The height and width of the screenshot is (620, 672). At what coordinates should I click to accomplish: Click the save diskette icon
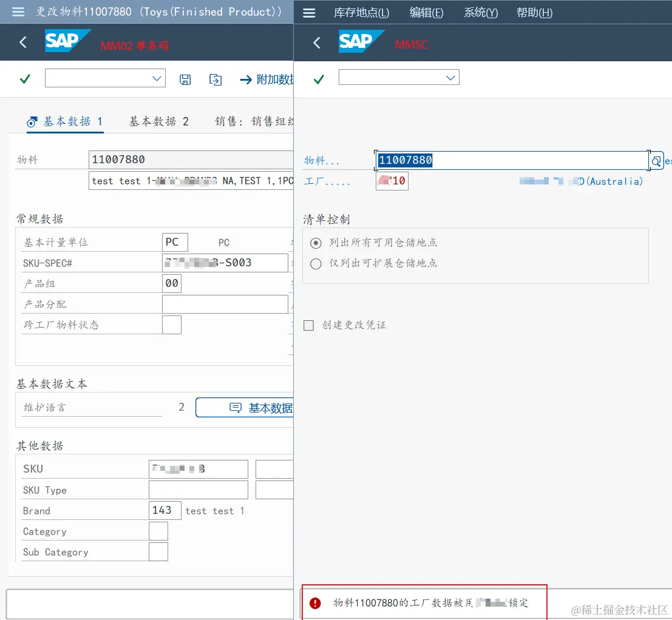tap(185, 79)
